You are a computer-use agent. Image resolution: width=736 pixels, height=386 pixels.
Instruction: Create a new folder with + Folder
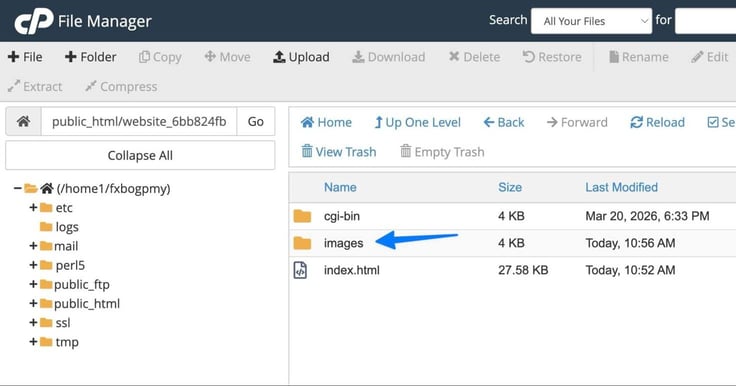(x=91, y=57)
